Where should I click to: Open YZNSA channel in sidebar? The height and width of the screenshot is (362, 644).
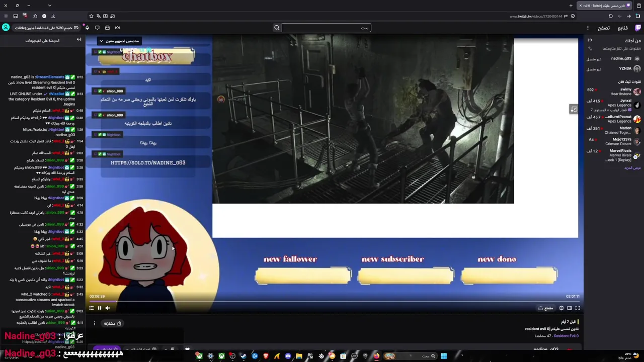click(x=614, y=69)
